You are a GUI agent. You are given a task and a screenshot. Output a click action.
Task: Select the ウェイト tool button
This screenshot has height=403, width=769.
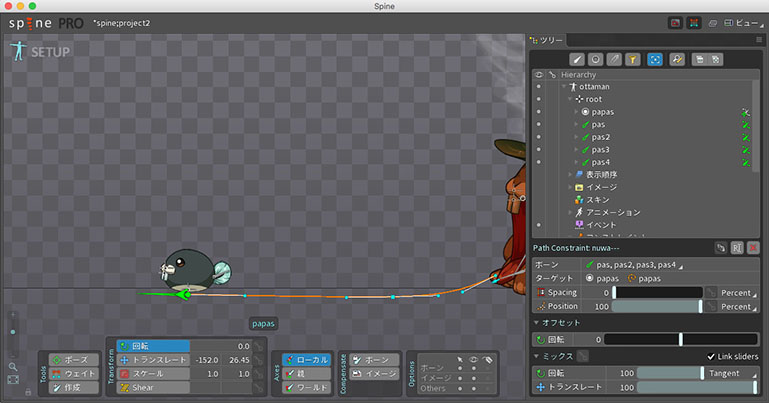(x=76, y=374)
